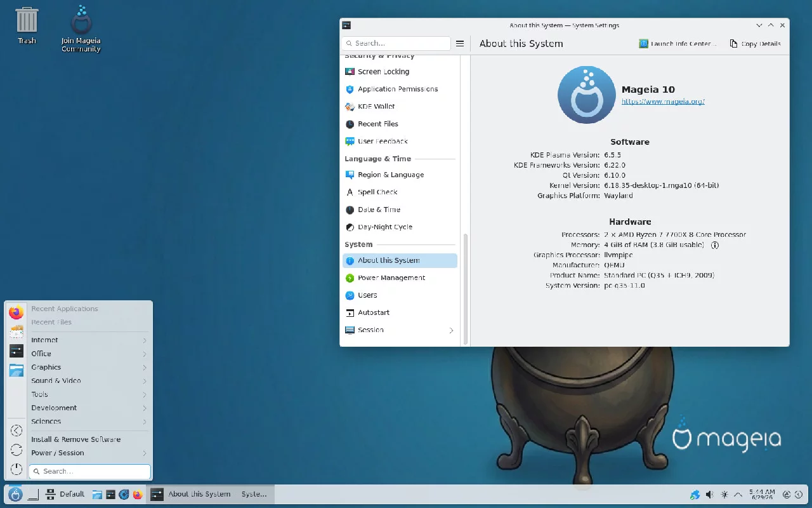Click Recent Applications menu entry
Screen dimensions: 812x508
click(x=89, y=309)
